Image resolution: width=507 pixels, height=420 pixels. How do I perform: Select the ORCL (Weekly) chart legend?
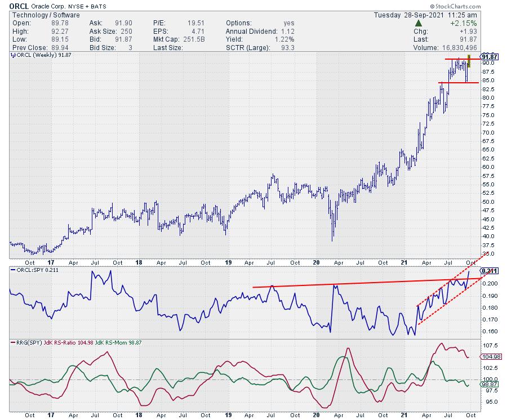(33, 56)
